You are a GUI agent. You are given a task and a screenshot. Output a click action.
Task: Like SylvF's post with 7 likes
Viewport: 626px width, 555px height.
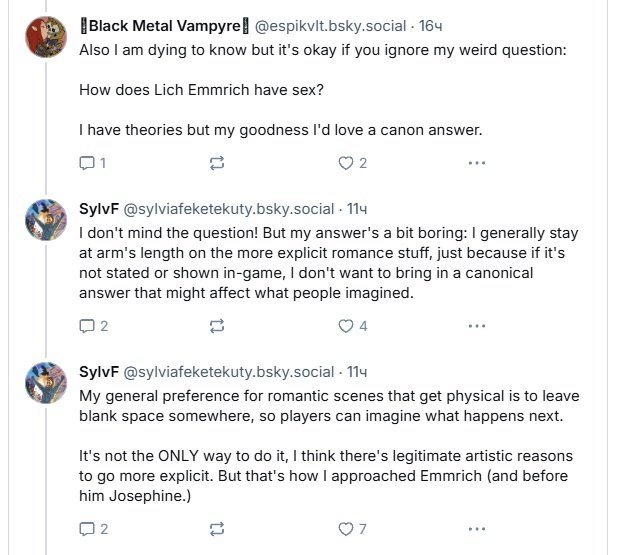coord(347,528)
